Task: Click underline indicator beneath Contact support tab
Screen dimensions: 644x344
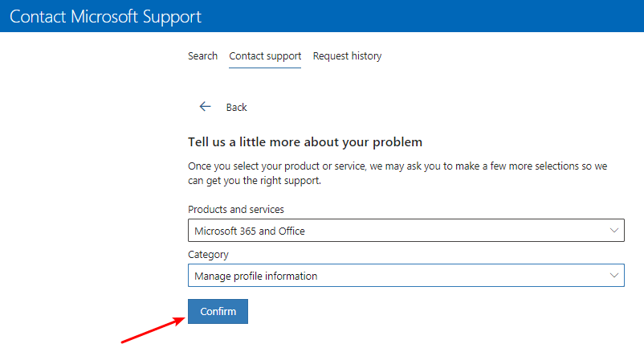Action: click(265, 68)
